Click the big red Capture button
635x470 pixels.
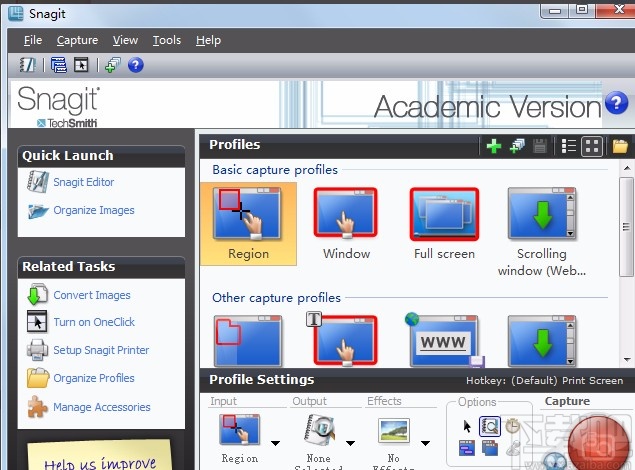pyautogui.click(x=599, y=443)
